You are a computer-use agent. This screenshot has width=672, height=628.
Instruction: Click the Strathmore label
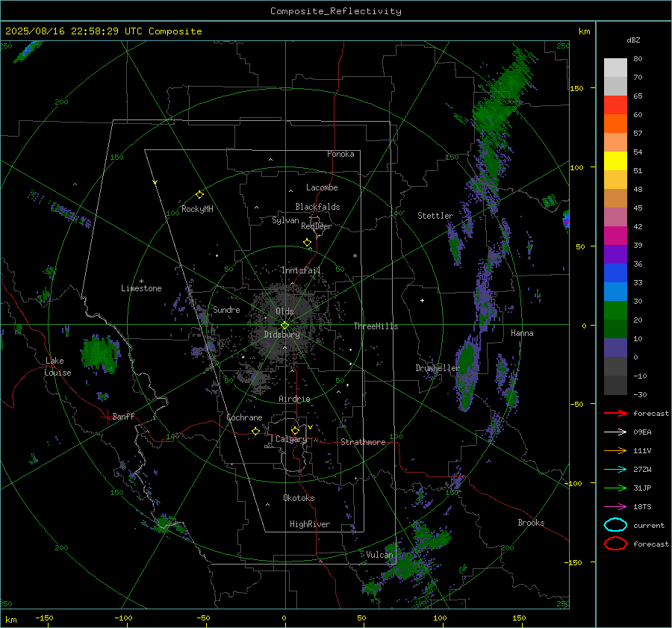click(363, 442)
